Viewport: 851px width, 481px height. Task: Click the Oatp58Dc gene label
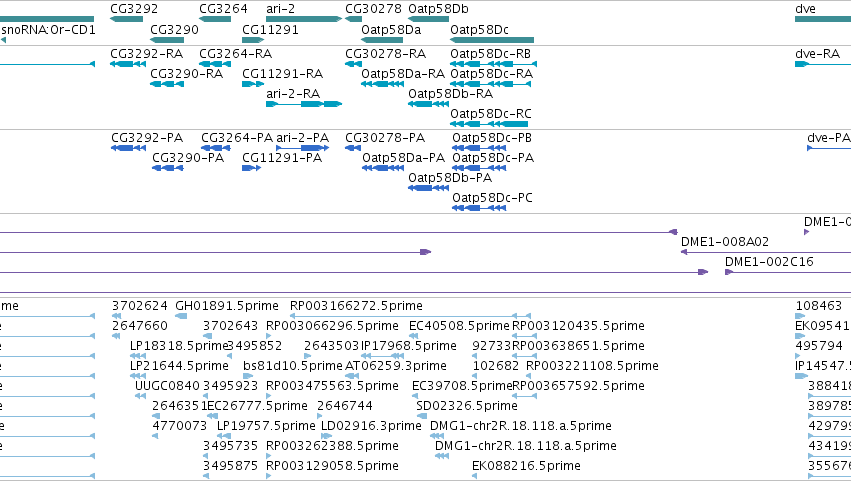[479, 29]
